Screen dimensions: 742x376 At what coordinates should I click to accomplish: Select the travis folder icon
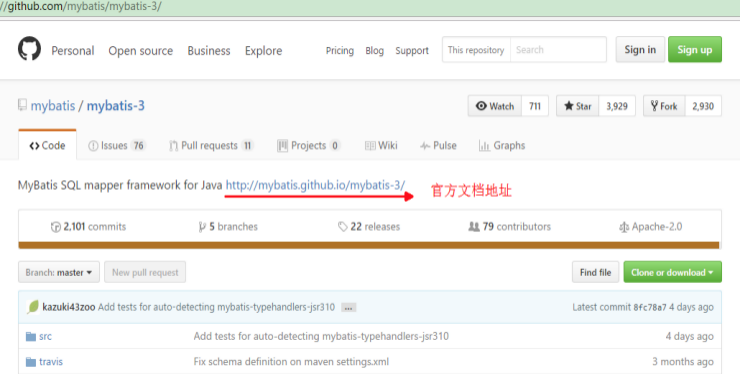tap(31, 362)
